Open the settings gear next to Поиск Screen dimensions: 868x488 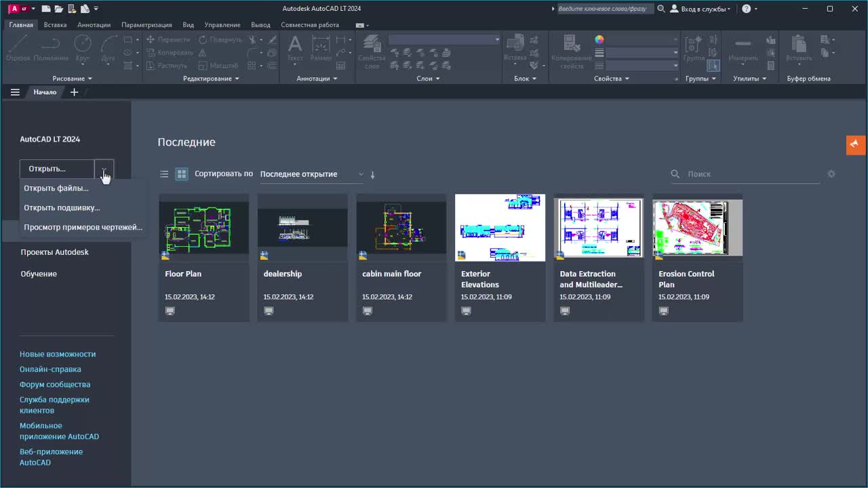click(831, 174)
